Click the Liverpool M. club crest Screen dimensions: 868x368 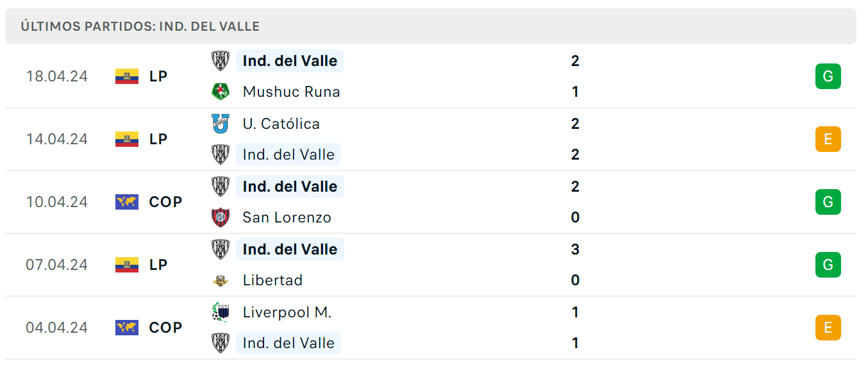(x=221, y=312)
